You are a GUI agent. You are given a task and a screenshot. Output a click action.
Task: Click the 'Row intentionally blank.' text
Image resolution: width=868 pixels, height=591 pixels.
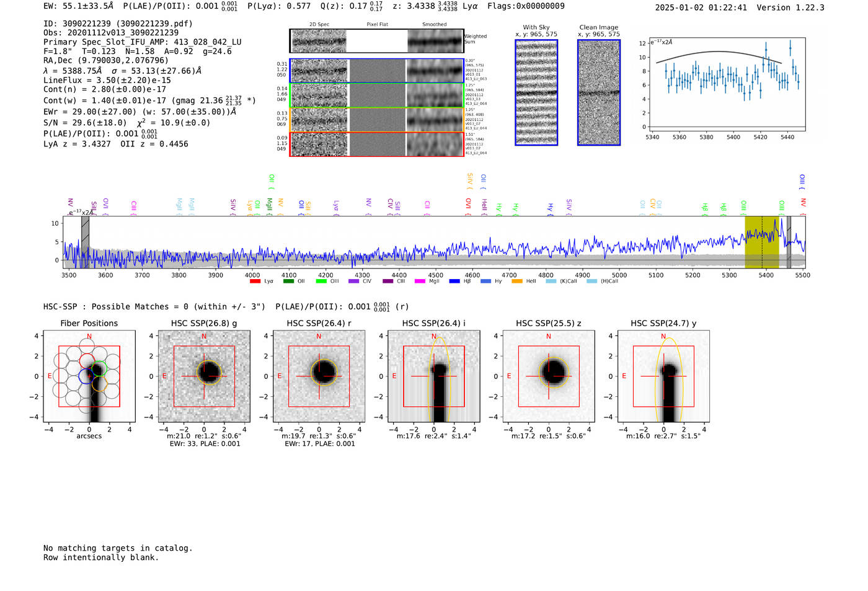[x=101, y=558]
